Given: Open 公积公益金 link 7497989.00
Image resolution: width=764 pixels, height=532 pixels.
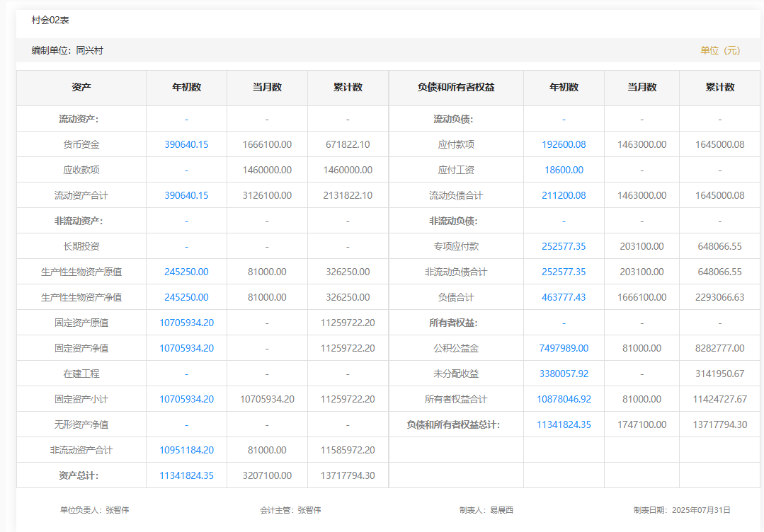Looking at the screenshot, I should coord(564,348).
